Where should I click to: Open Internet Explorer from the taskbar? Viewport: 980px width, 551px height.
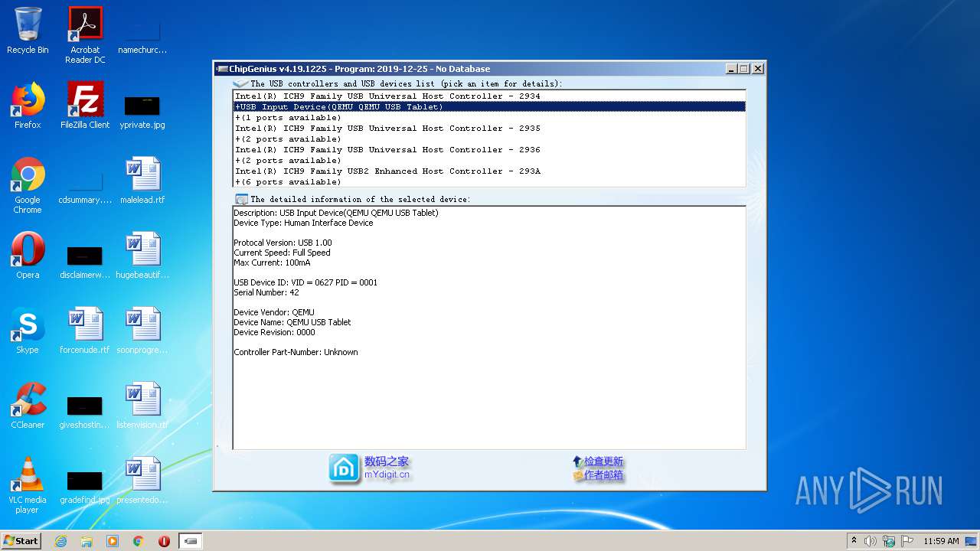tap(60, 541)
